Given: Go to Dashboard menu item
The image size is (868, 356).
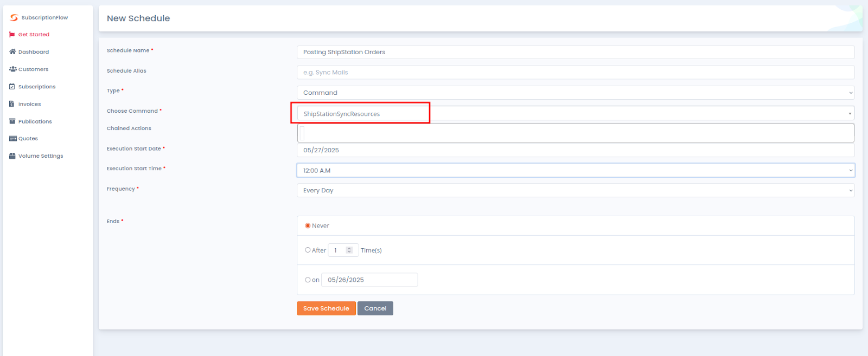Looking at the screenshot, I should (34, 52).
